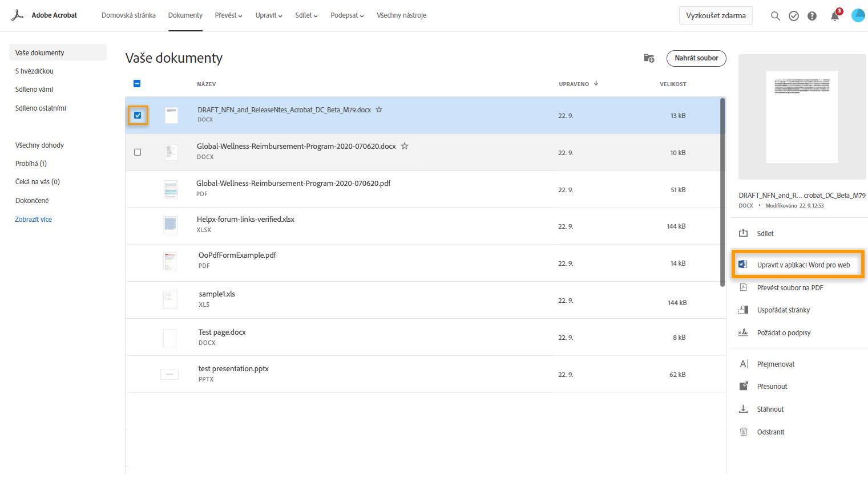
Task: Expand the Podepsat dropdown menu
Action: click(x=347, y=15)
